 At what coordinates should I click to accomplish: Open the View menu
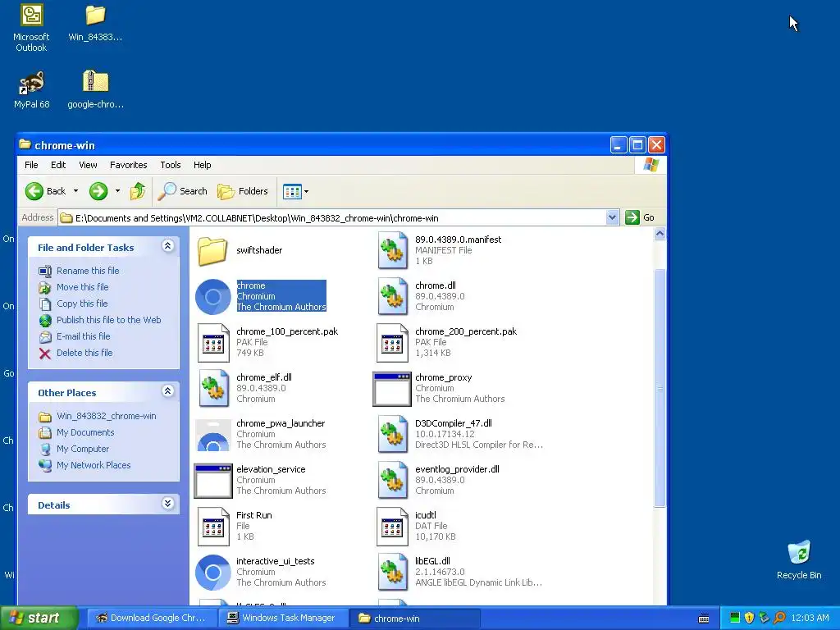88,165
